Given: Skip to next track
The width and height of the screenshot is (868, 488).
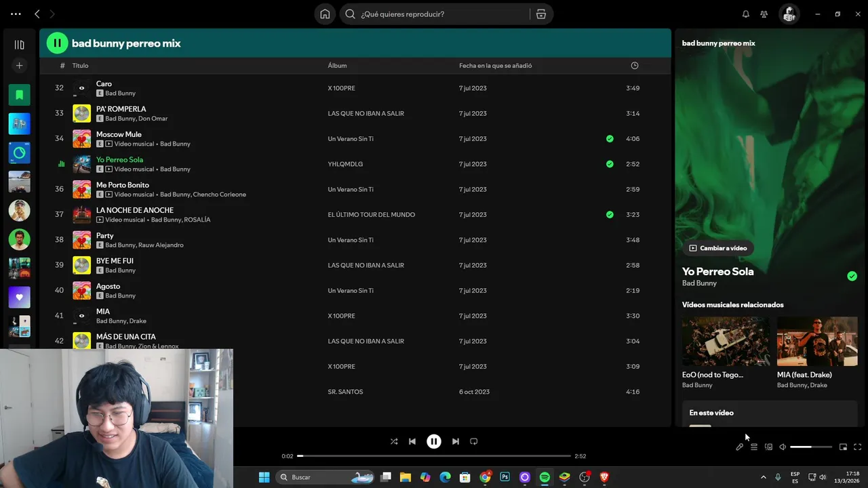Looking at the screenshot, I should [456, 441].
